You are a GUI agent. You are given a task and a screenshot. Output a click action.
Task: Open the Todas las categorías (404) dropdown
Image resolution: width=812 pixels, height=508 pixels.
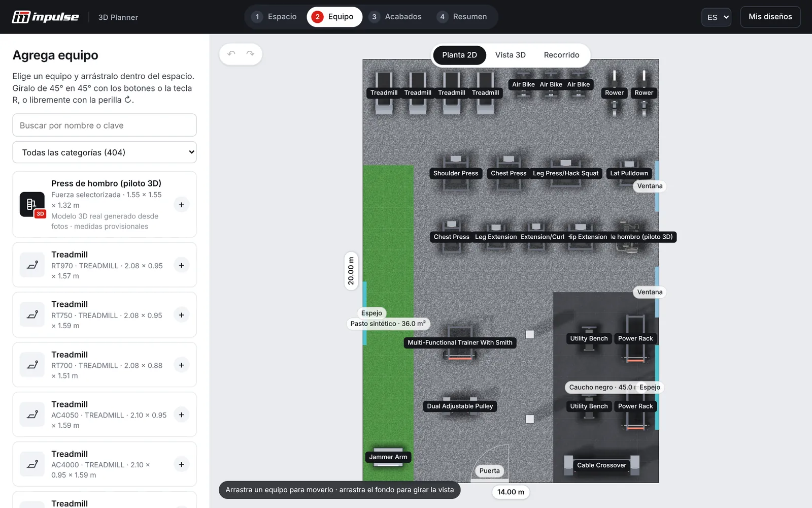click(105, 152)
